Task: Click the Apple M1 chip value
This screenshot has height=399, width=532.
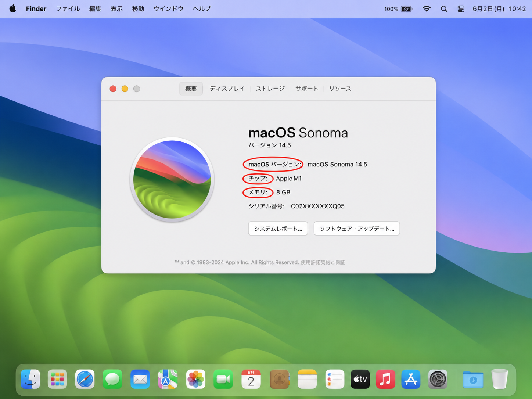Action: 289,179
